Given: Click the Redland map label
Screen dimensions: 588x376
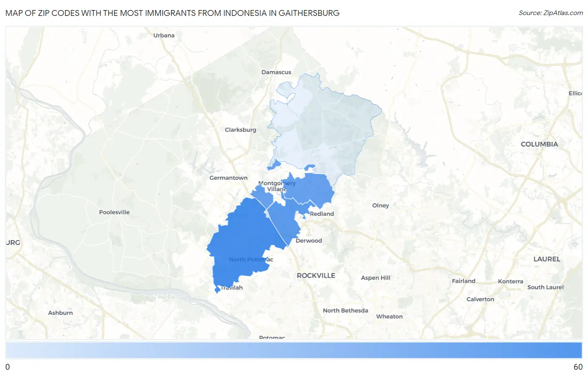Looking at the screenshot, I should coord(322,214).
